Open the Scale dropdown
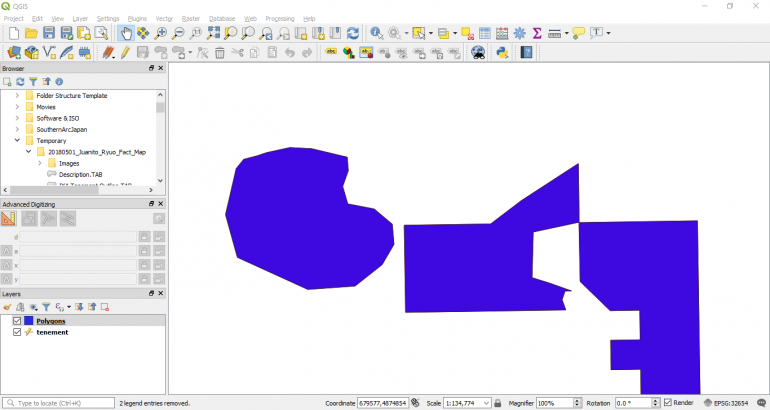 click(x=486, y=403)
